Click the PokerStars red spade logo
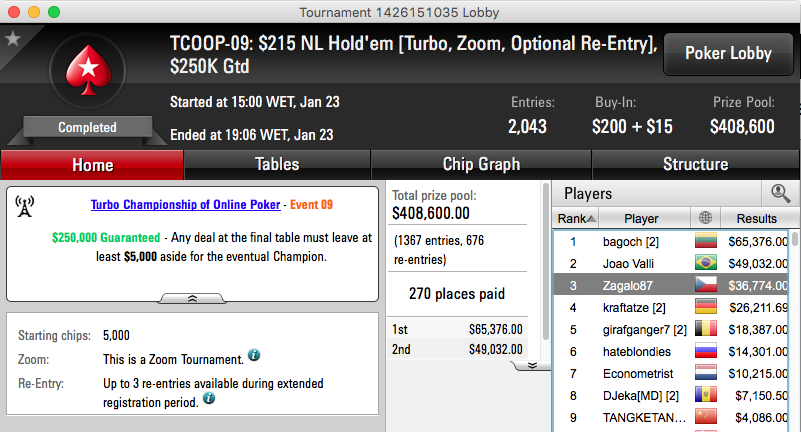801x432 pixels. (88, 70)
